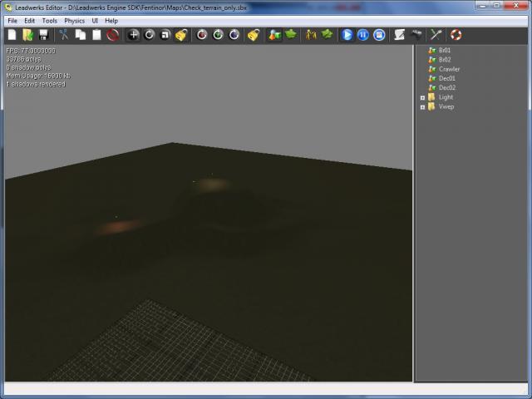The height and width of the screenshot is (399, 532).
Task: Pause the simulation with the pause button
Action: pos(363,35)
